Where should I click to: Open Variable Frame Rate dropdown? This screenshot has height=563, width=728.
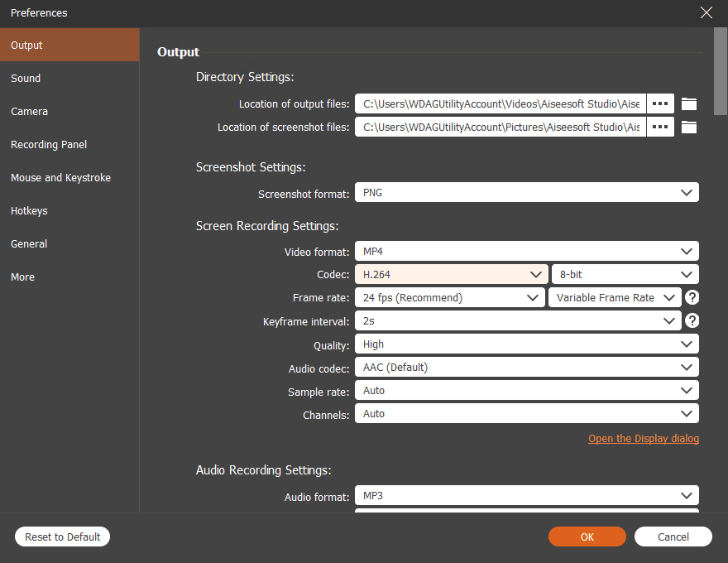[x=615, y=297]
